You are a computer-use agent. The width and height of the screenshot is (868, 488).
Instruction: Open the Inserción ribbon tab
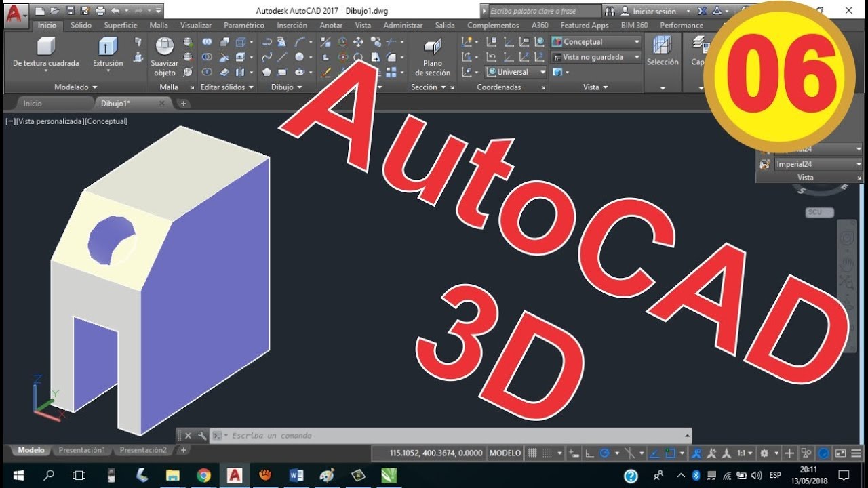pyautogui.click(x=292, y=26)
